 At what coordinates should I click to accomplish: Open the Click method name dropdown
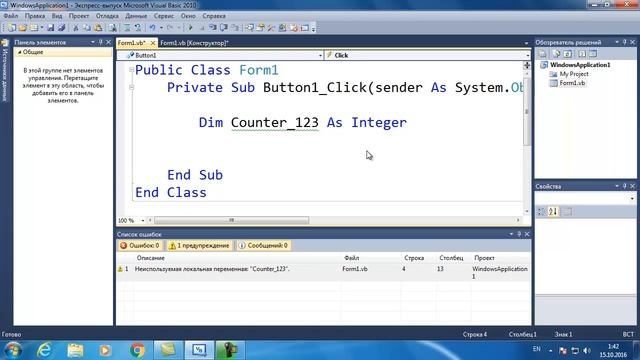click(x=527, y=56)
